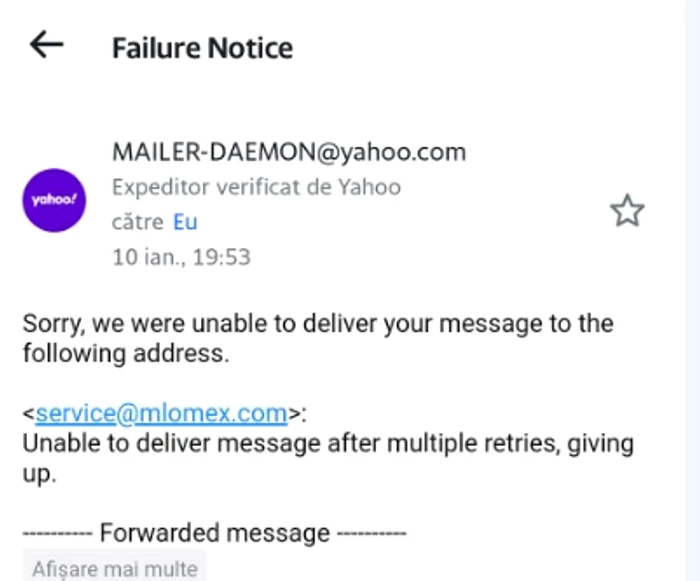Click the trailing 'up.' text
Viewport: 700px width, 581px height.
[x=39, y=474]
